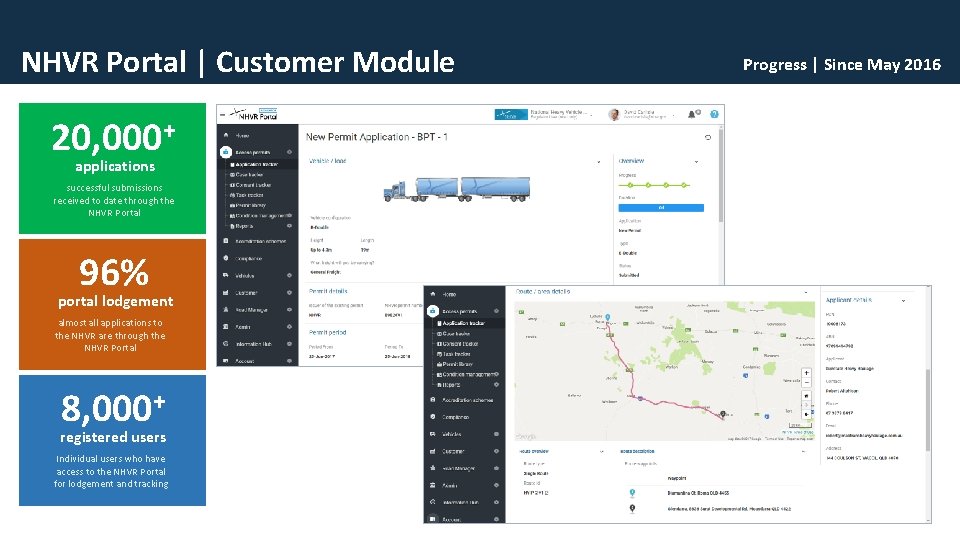This screenshot has height=540, width=960.
Task: Collapse the Applicant details panel chevron
Action: point(903,301)
